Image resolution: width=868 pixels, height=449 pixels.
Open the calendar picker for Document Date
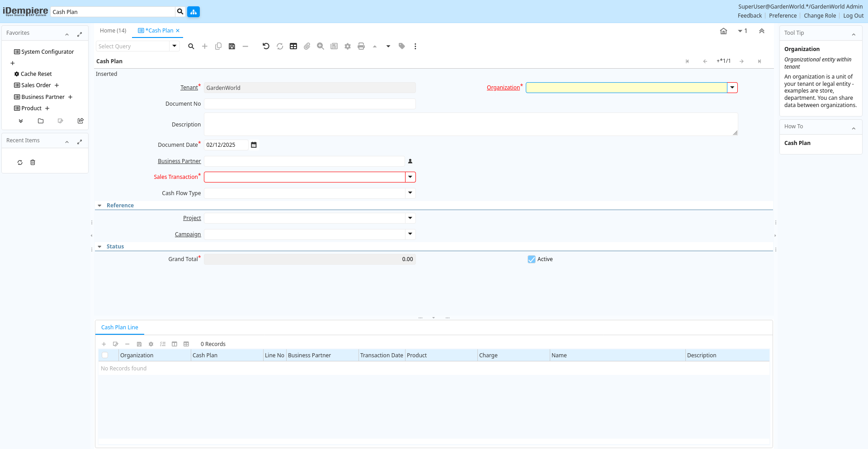[254, 145]
